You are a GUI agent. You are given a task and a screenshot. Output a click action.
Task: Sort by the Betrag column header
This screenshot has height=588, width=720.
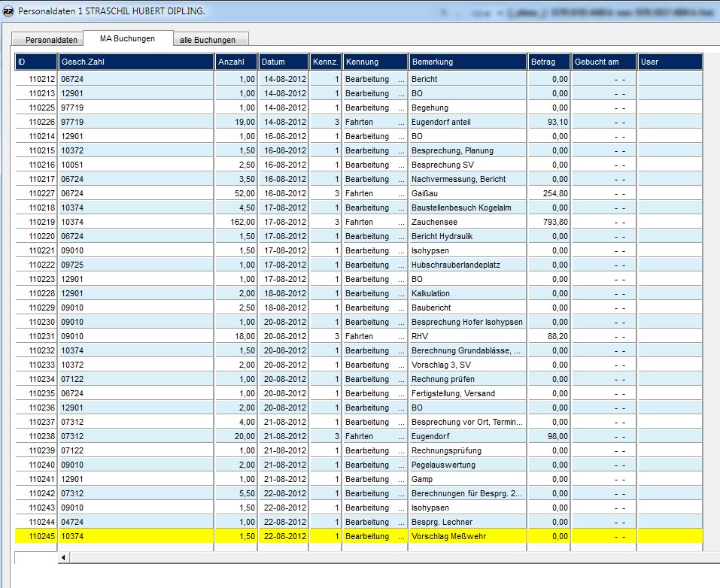coord(548,62)
